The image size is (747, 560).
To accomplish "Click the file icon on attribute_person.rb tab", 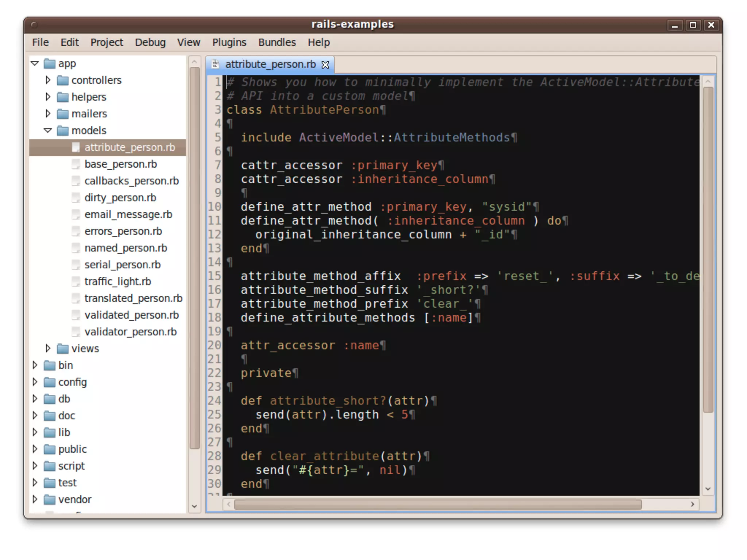I will pyautogui.click(x=216, y=65).
